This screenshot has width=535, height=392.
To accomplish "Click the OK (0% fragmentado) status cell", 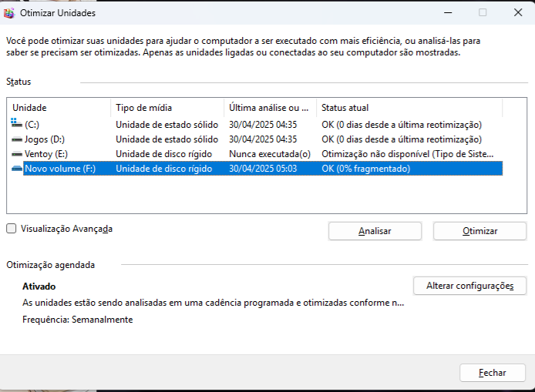I will pyautogui.click(x=365, y=169).
